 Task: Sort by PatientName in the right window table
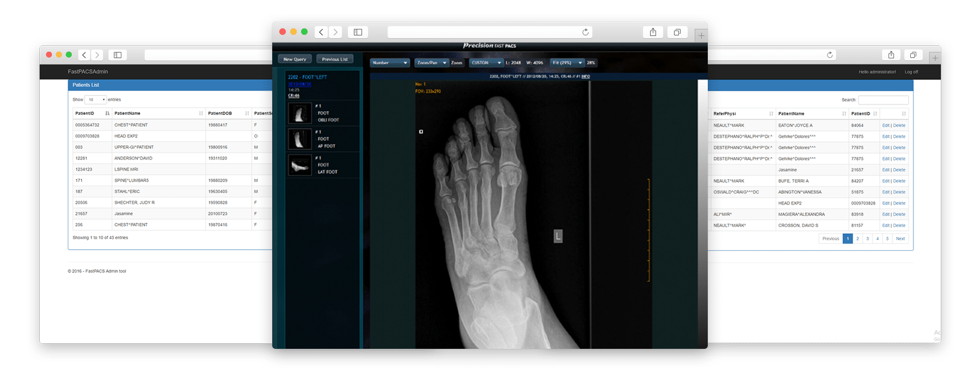(812, 113)
